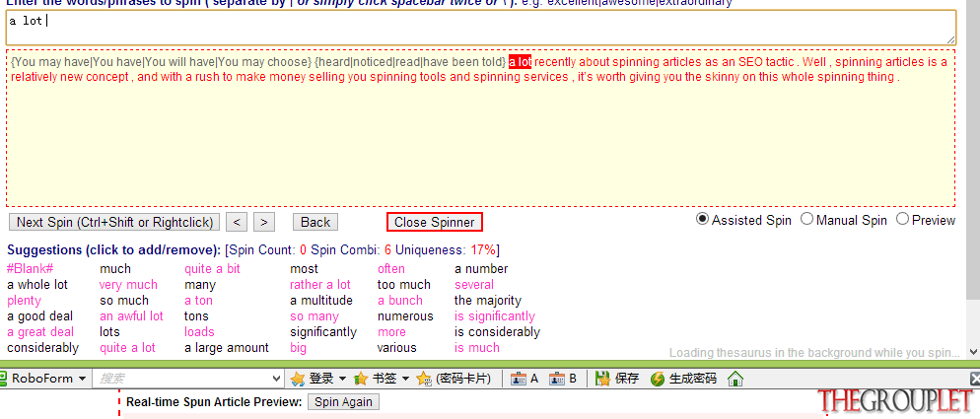Toggle suggestion 'the majority'

tap(487, 300)
